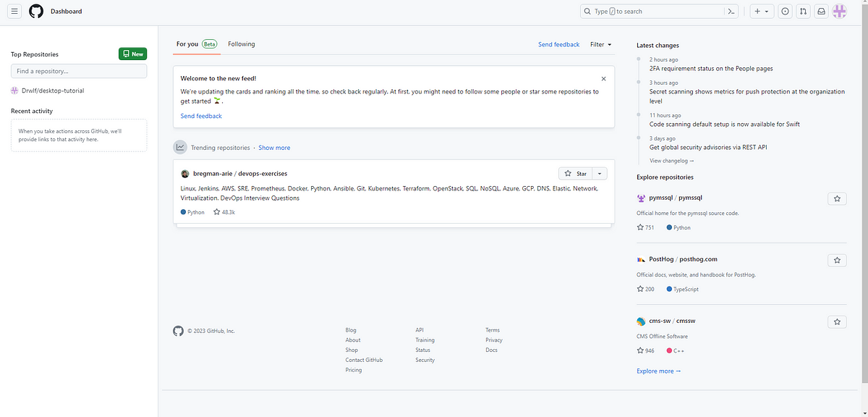This screenshot has height=417, width=868.
Task: Click Send feedback link beside Filter
Action: (x=558, y=44)
